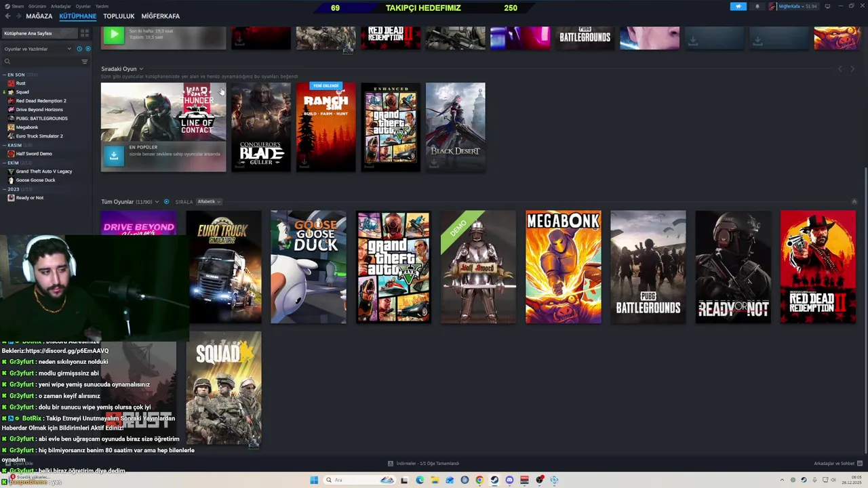Click the Big Picture monitor icon in title bar

point(827,6)
